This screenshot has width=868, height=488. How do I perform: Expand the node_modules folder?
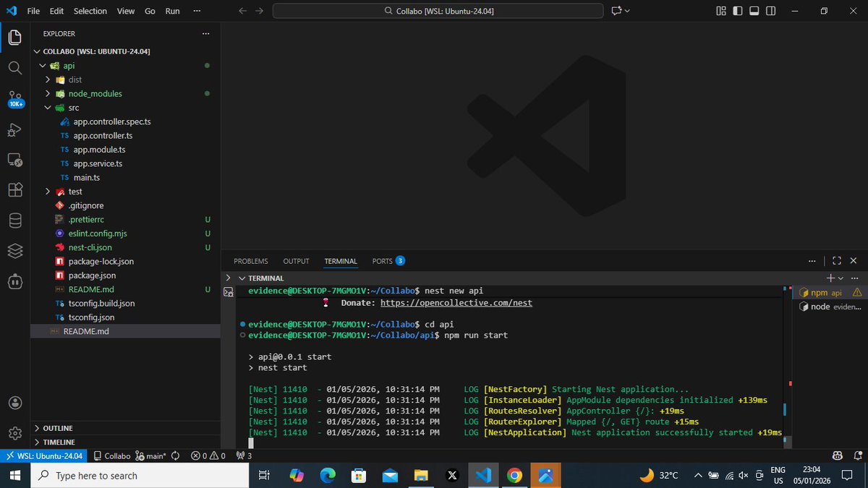pos(48,94)
